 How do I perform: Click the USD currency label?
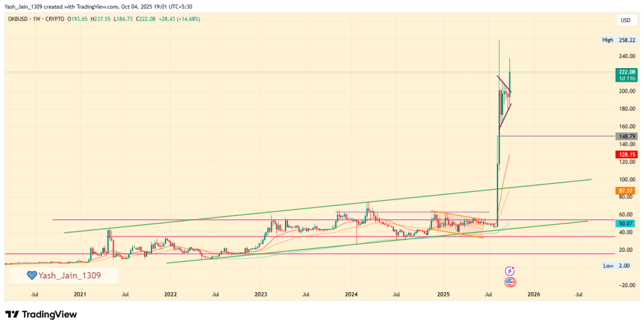point(625,20)
